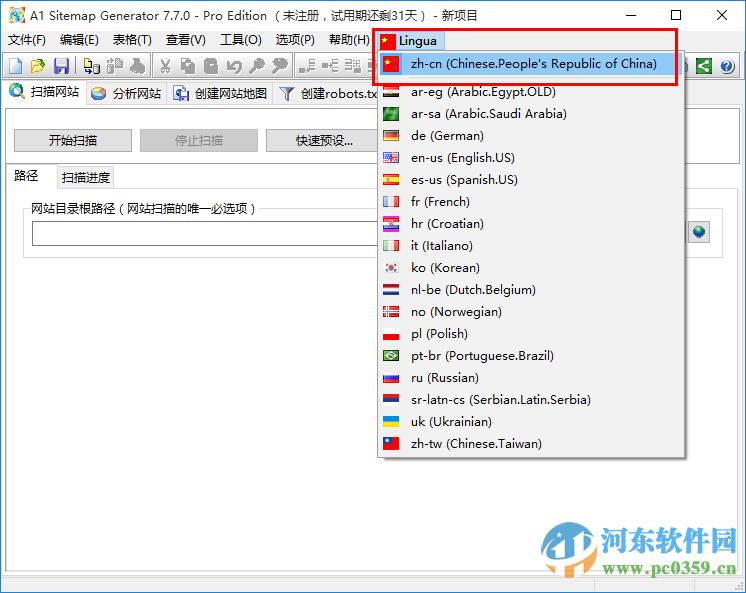Select hr (Croatian) language
Screen dimensions: 746x593
[x=531, y=224]
